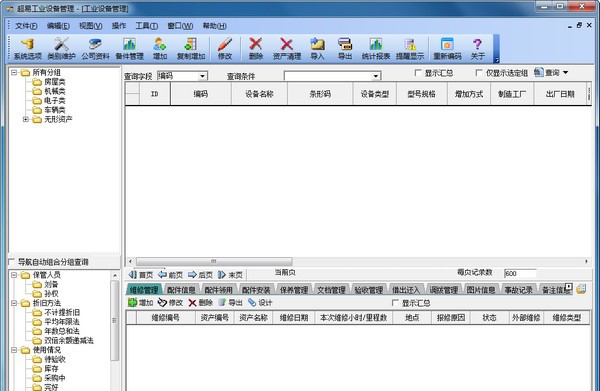Viewport: 600px width, 391px height.
Task: Expand the 无形资产 tree node
Action: pos(26,119)
